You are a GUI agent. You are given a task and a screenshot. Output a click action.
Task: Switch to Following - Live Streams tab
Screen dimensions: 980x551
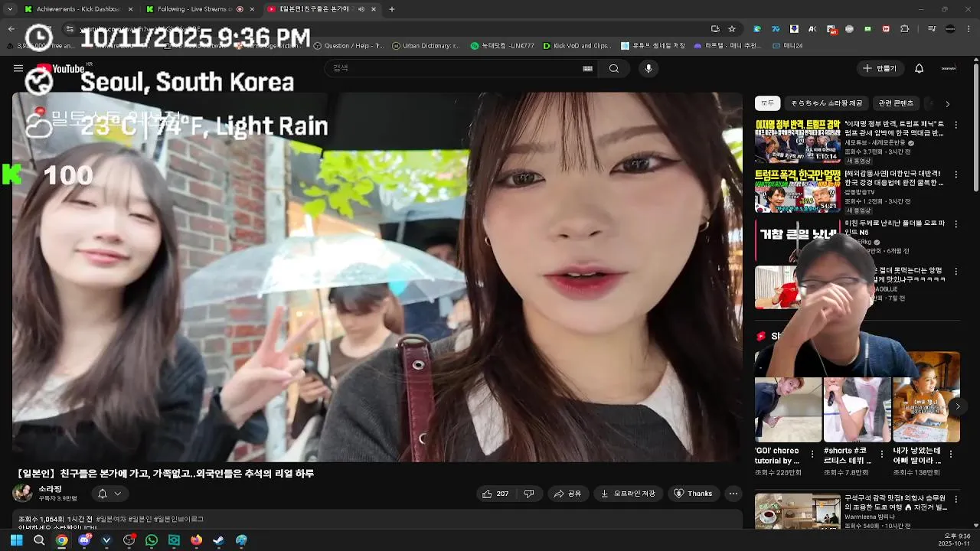(x=201, y=9)
